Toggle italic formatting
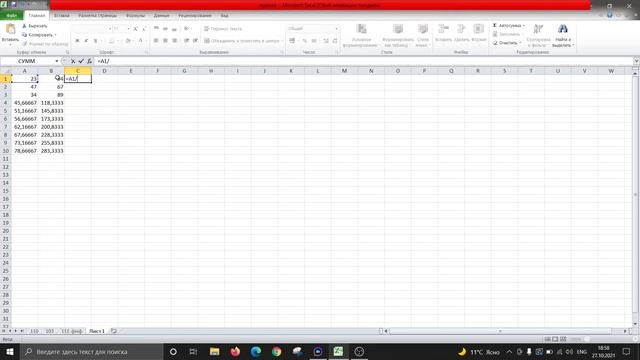Screen dimensions: 640x360 click(x=86, y=41)
